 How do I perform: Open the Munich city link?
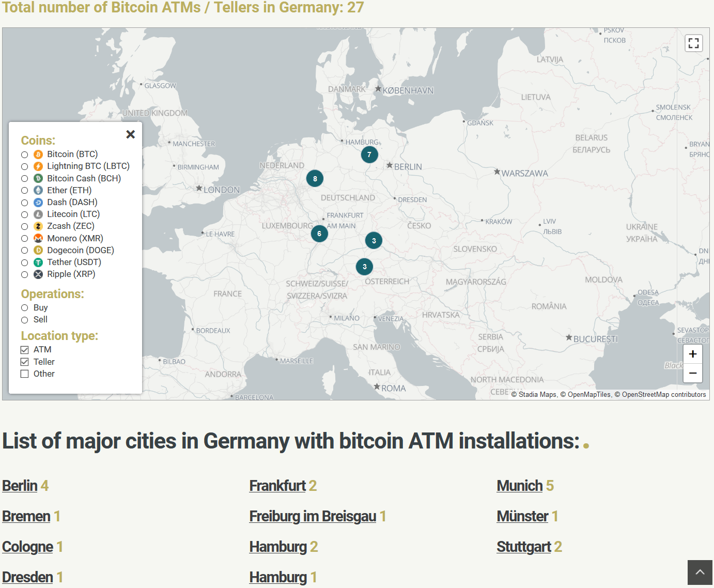(x=519, y=486)
